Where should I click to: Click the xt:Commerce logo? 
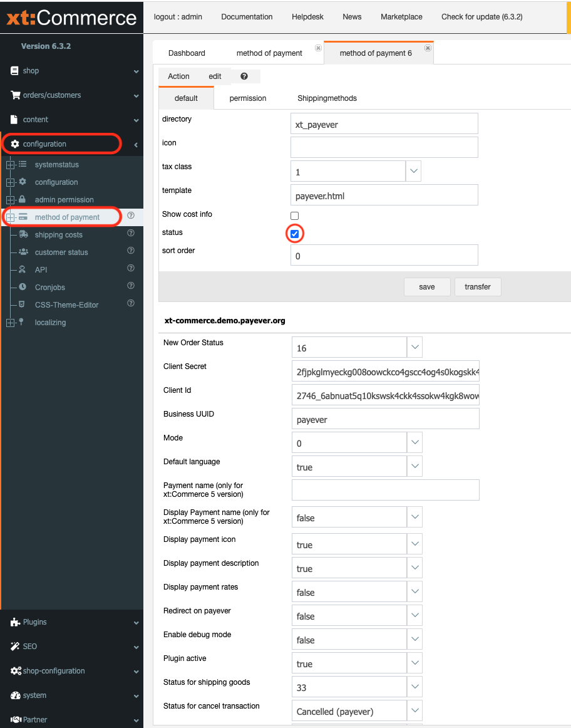click(71, 18)
